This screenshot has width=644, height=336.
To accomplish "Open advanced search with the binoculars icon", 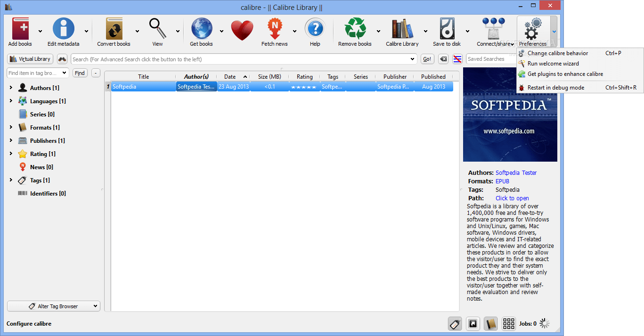I will pyautogui.click(x=62, y=59).
